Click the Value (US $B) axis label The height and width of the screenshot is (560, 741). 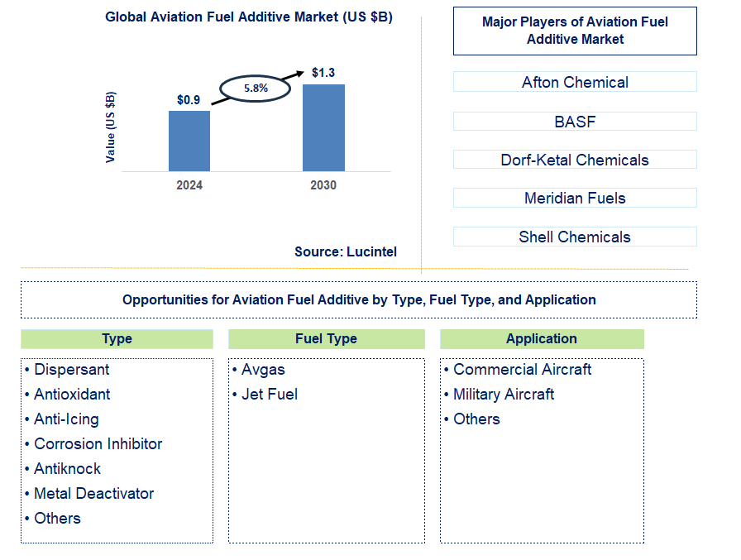click(x=110, y=128)
